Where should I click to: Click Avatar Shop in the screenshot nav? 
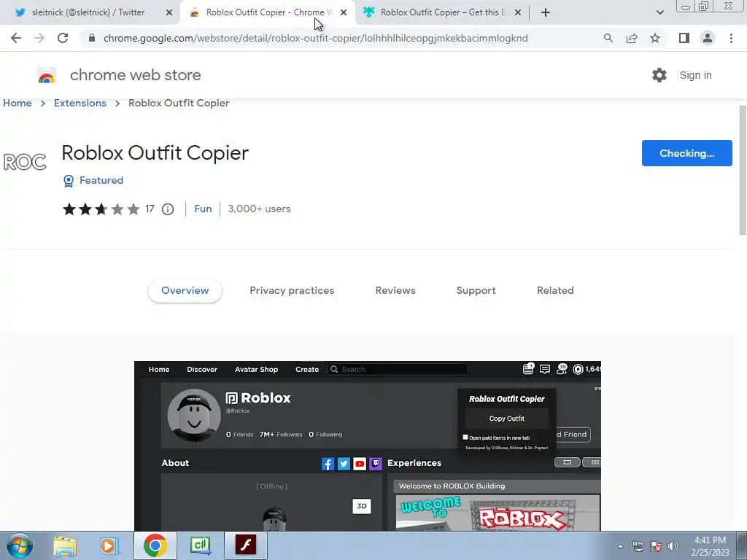coord(256,369)
